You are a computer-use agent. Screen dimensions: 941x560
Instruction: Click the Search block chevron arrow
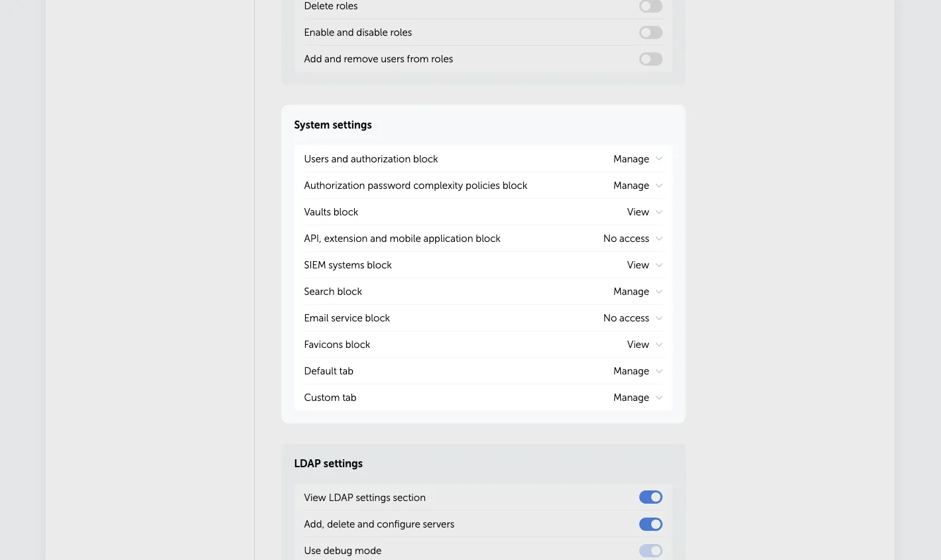tap(659, 292)
